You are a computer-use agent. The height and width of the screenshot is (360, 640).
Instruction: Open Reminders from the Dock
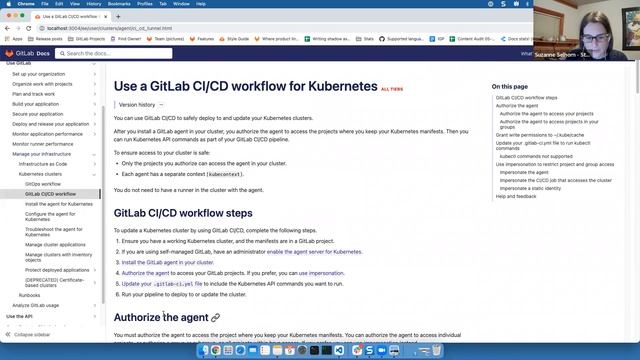tap(265, 350)
